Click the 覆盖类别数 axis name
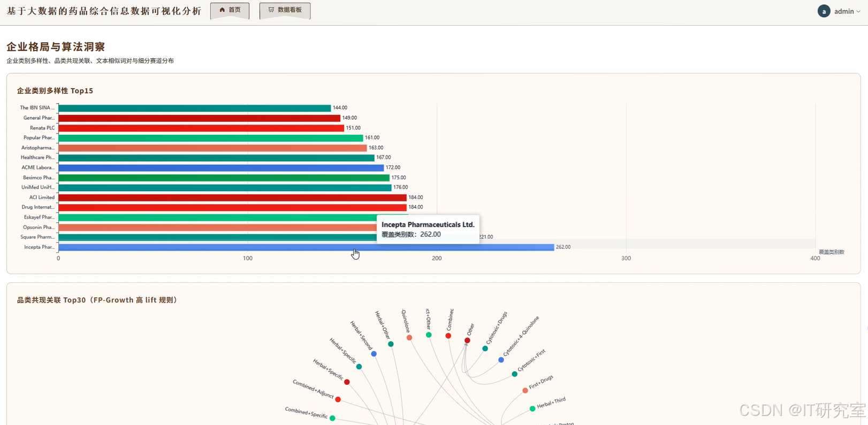This screenshot has width=868, height=425. [832, 252]
